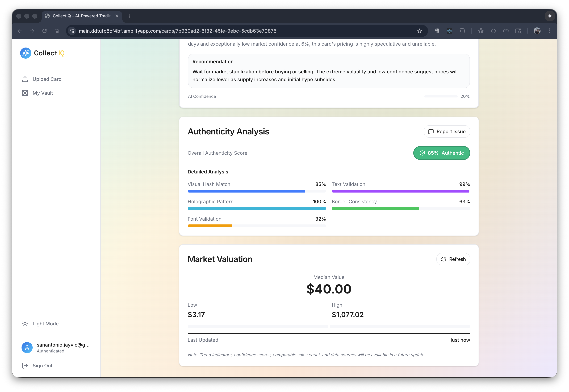Click the Font Validation progress bar
The width and height of the screenshot is (569, 392).
click(x=257, y=226)
